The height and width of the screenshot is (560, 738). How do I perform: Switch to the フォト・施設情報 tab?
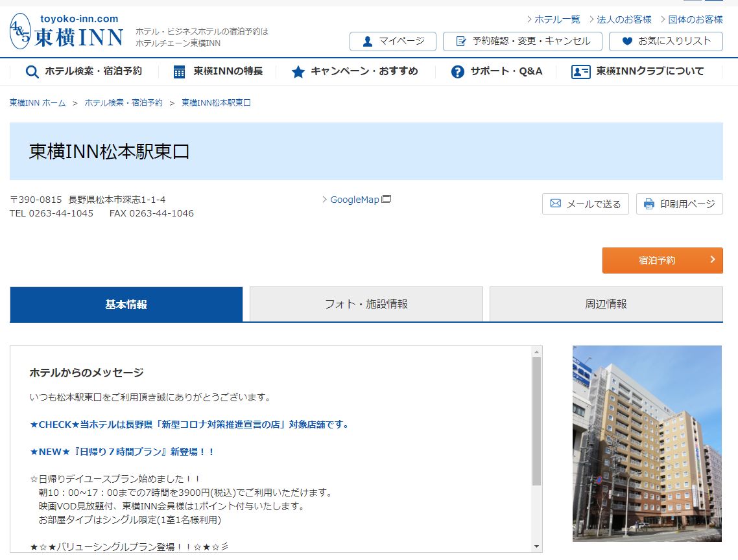point(366,305)
